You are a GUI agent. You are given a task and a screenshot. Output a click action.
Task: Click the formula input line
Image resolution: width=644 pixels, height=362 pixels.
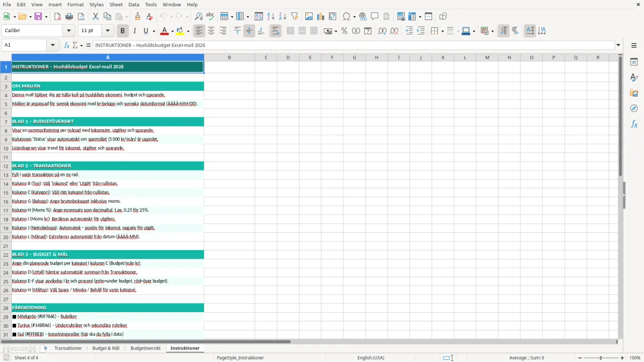tap(354, 45)
